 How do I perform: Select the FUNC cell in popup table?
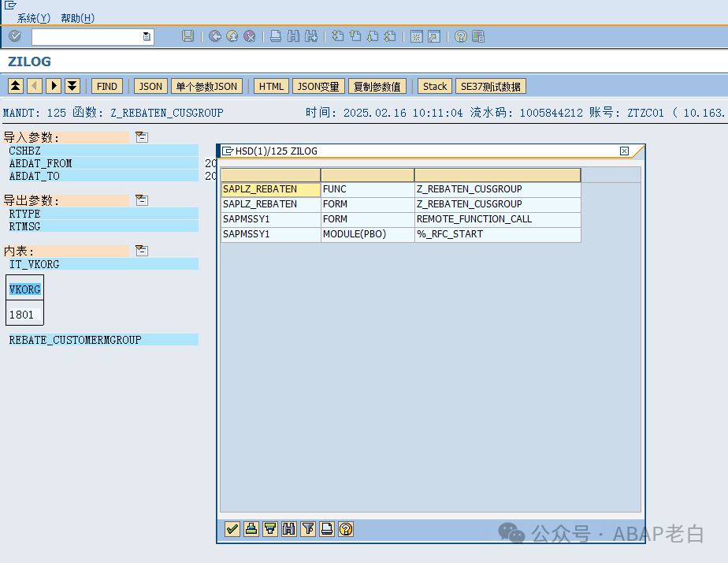click(x=367, y=189)
